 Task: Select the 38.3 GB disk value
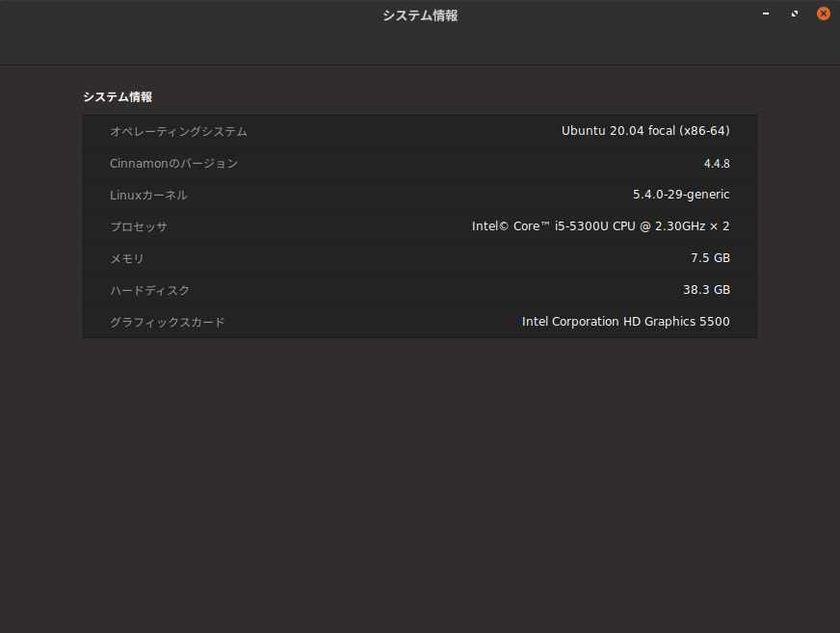(706, 290)
